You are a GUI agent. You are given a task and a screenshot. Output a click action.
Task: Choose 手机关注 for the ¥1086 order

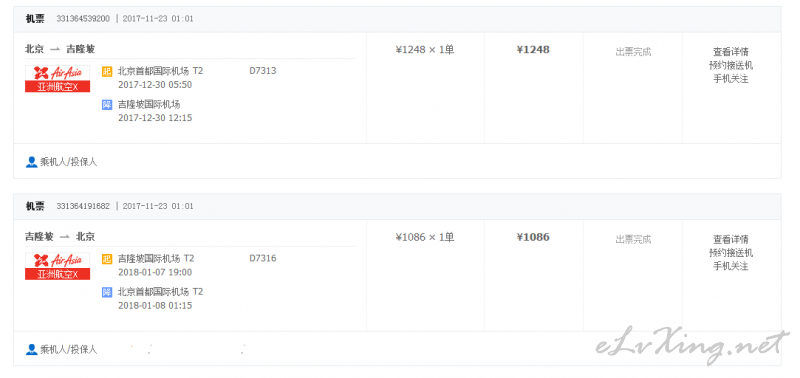coord(731,266)
